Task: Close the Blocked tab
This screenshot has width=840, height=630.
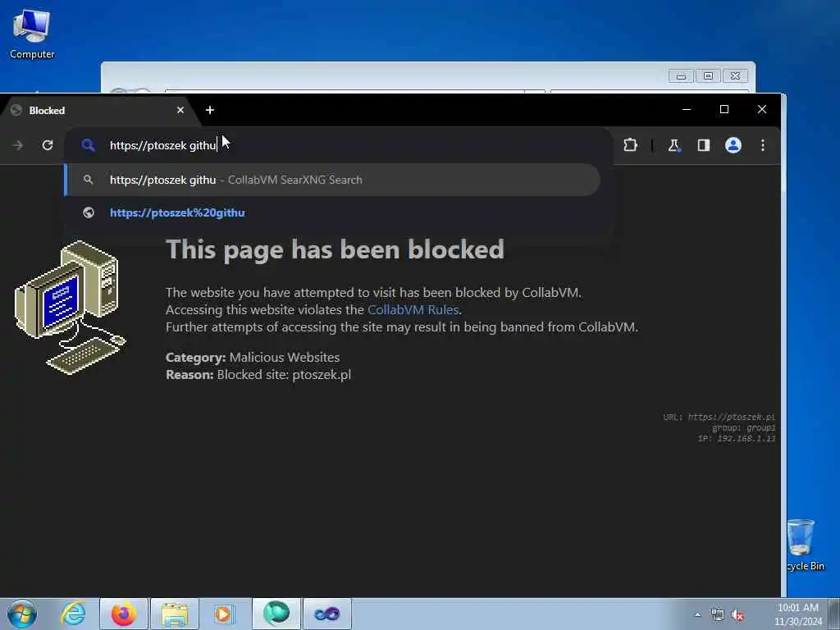Action: (x=180, y=110)
